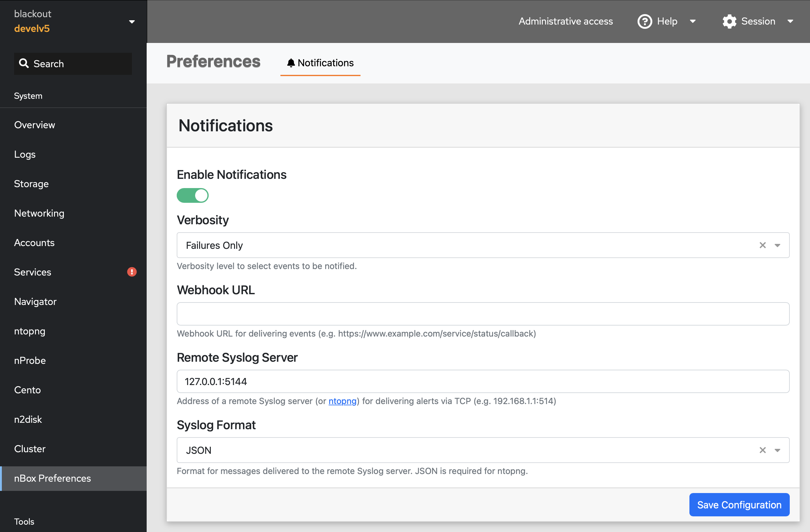Click the nBox Preferences menu icon
810x532 pixels.
click(x=52, y=478)
